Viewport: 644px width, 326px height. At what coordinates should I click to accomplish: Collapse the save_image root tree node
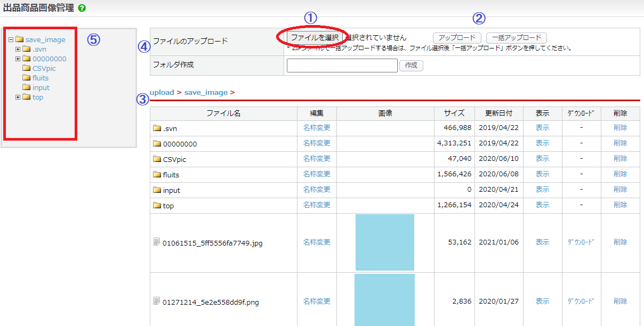click(x=11, y=39)
